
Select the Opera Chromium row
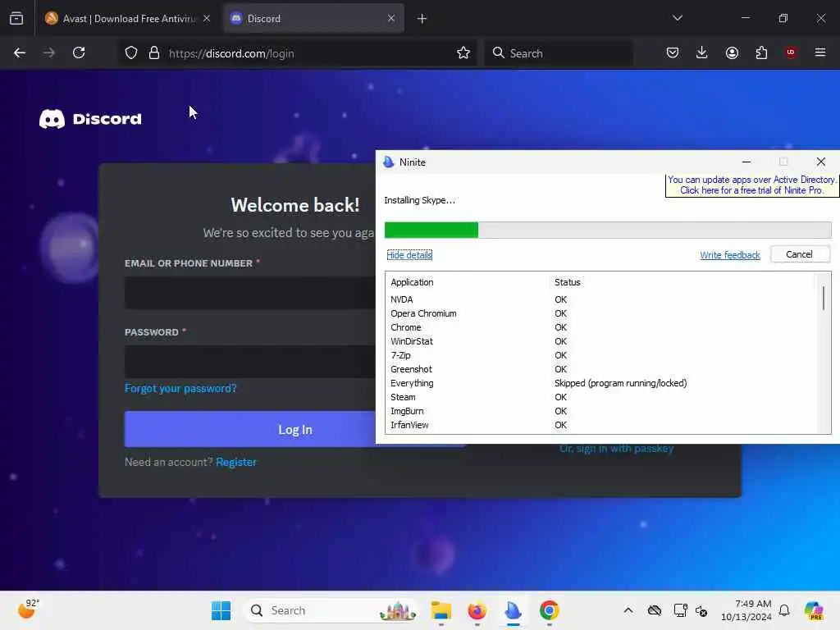point(601,313)
